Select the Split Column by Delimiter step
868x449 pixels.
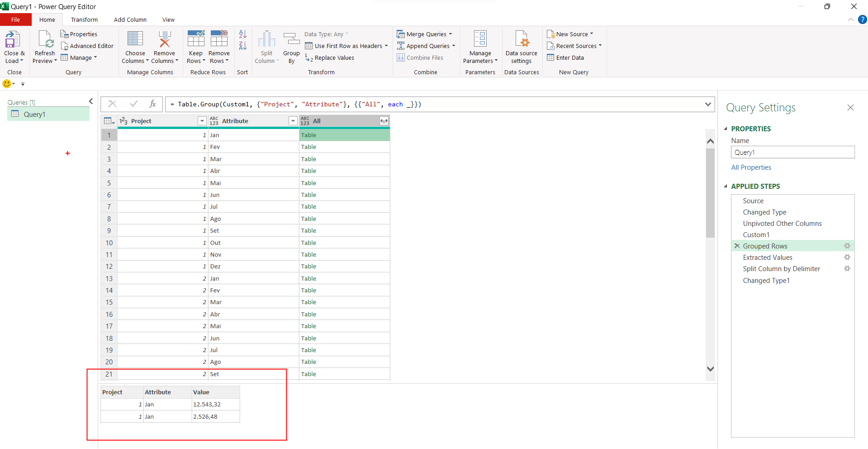(x=781, y=269)
